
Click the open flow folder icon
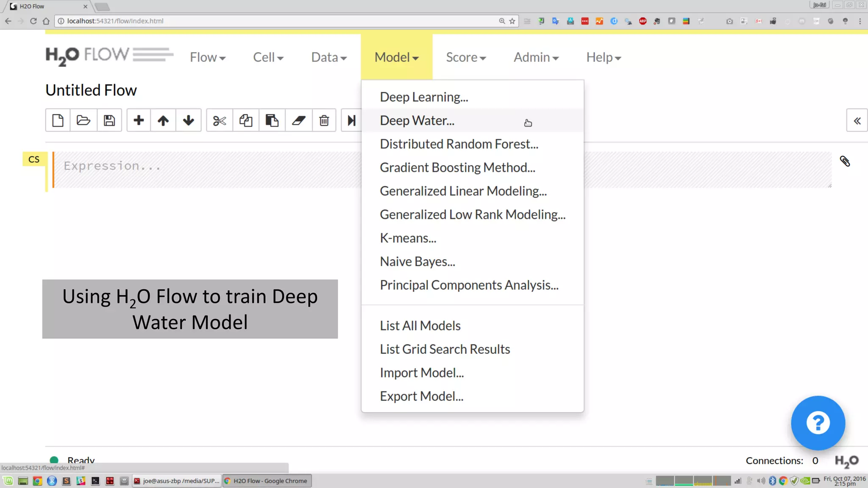pos(83,121)
